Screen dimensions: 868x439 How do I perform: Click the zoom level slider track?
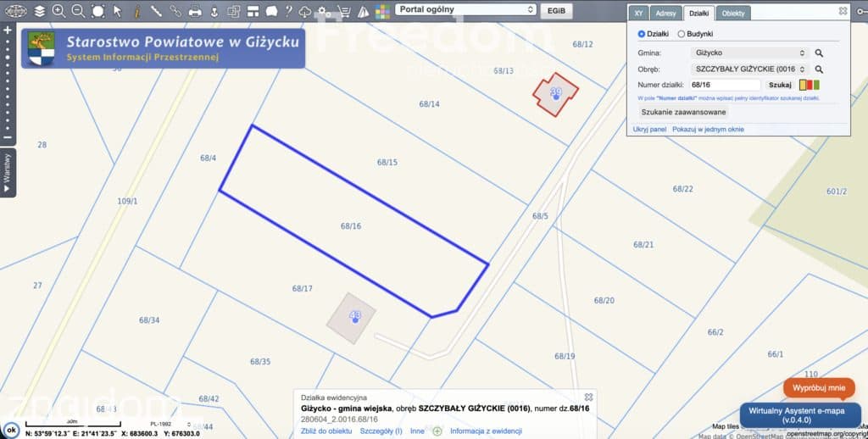(x=7, y=84)
